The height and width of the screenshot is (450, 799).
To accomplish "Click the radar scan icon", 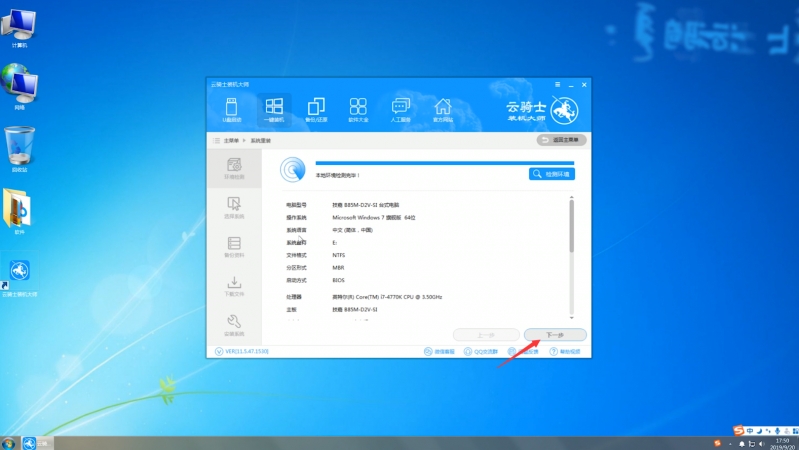I will (x=292, y=170).
